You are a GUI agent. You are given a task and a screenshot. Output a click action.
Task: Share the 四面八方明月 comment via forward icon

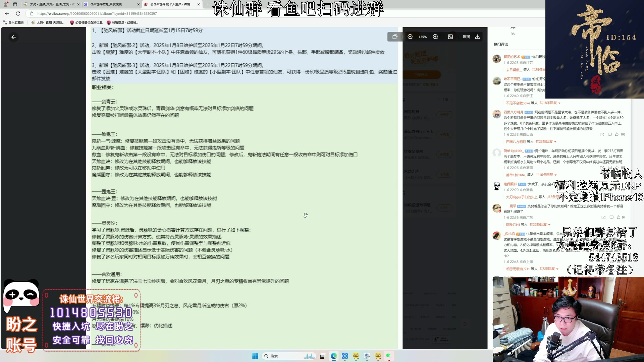coord(602,134)
